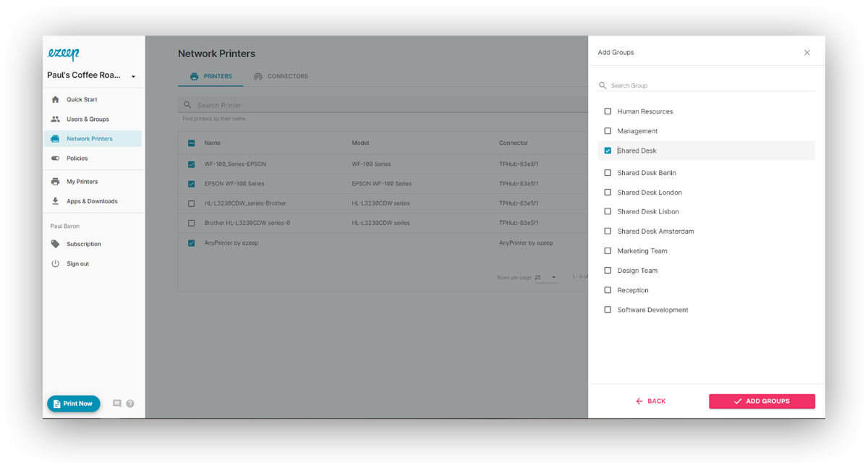
Task: Check the Design Team group
Action: coord(608,270)
